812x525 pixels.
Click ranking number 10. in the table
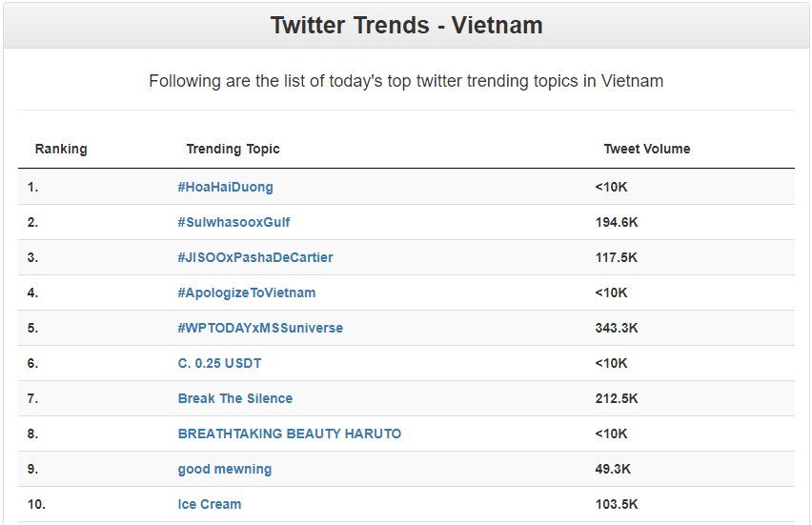pyautogui.click(x=37, y=504)
